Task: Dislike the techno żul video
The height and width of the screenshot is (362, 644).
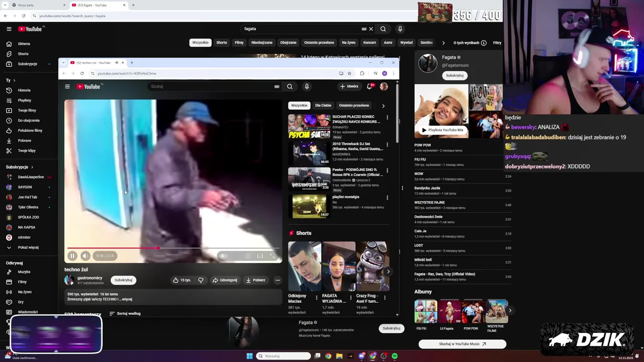Action: pyautogui.click(x=201, y=280)
